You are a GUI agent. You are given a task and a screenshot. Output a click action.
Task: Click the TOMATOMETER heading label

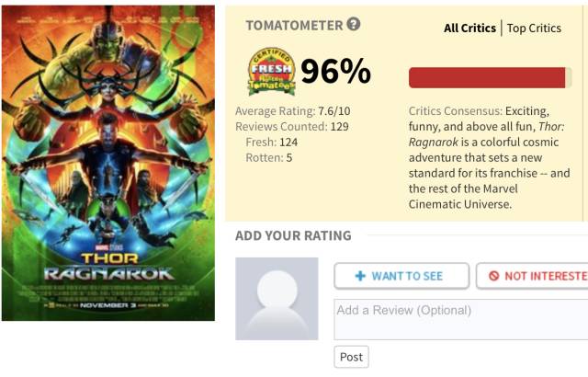(x=293, y=26)
